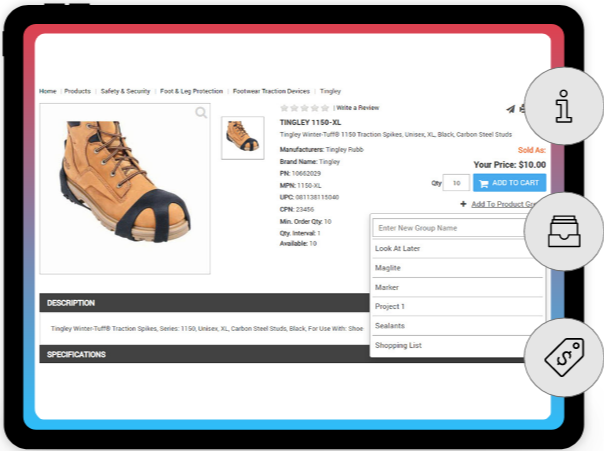Click the PN: 10662029 text
This screenshot has height=451, width=604.
pyautogui.click(x=300, y=173)
